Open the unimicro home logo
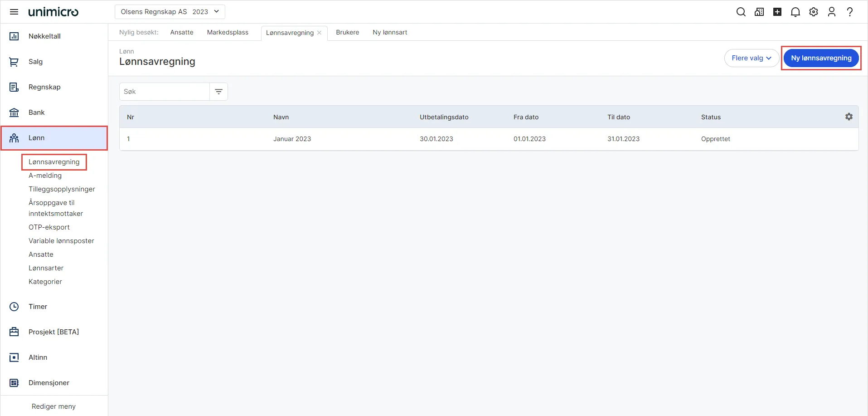This screenshot has height=416, width=868. 53,12
